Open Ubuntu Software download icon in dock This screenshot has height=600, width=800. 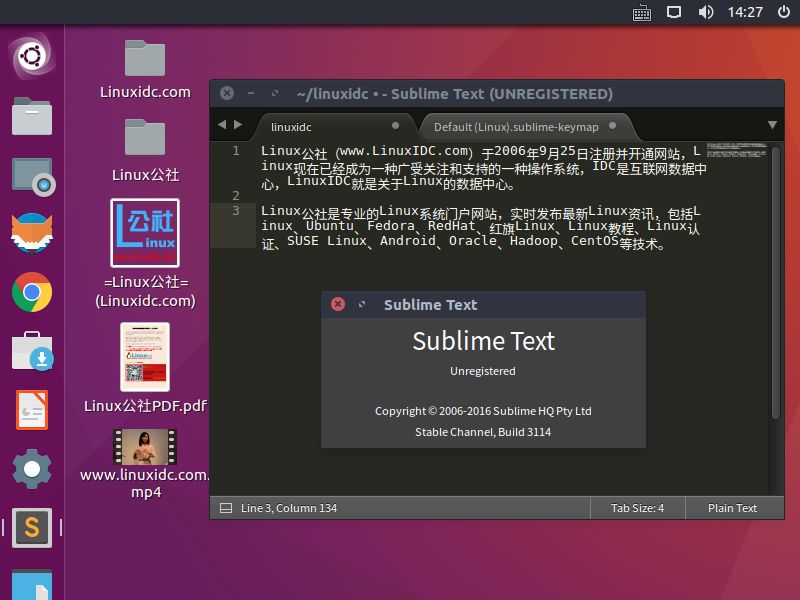click(32, 351)
